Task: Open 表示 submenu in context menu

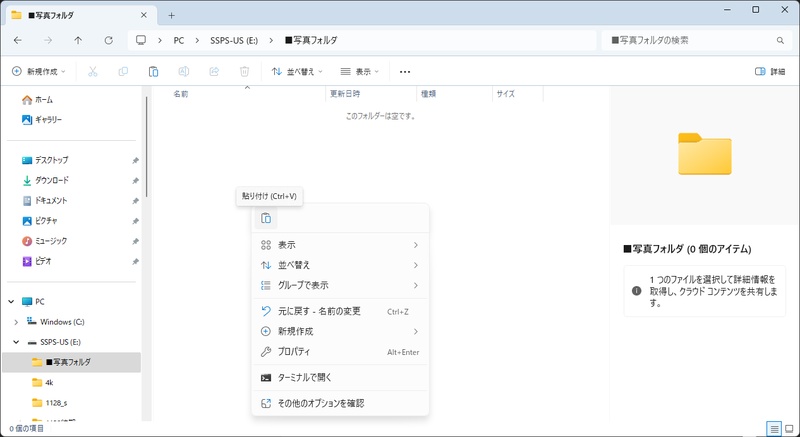Action: (x=340, y=245)
